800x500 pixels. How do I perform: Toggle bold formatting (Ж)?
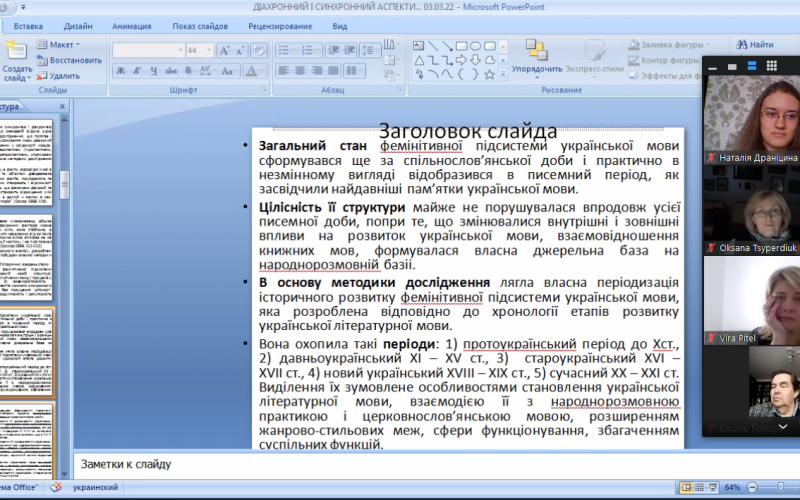121,71
